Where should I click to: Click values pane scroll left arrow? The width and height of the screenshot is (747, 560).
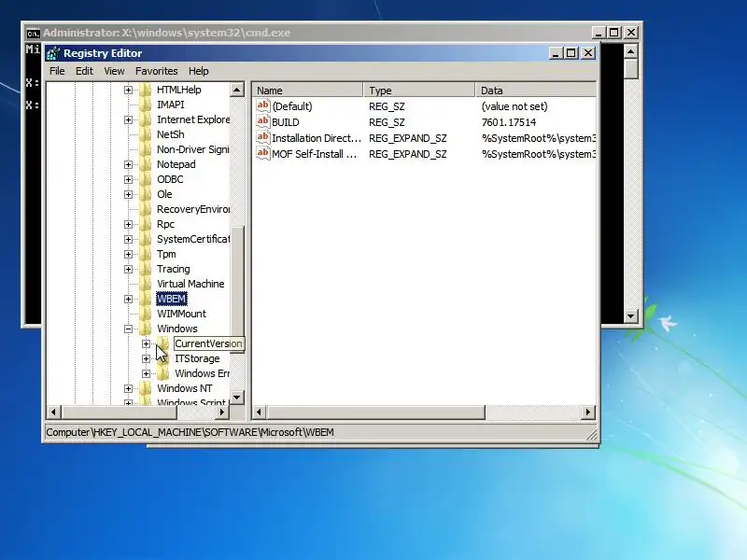tap(260, 412)
